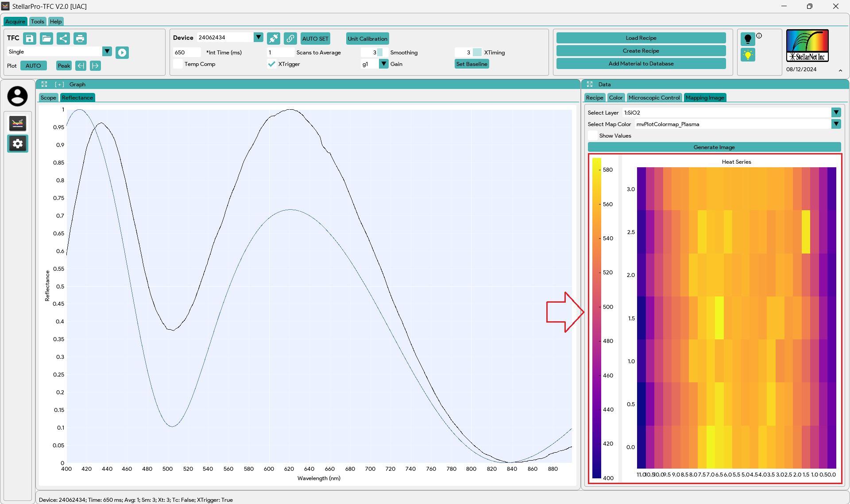Open the Microscopic Control tab
Viewport: 850px width, 504px height.
(654, 98)
